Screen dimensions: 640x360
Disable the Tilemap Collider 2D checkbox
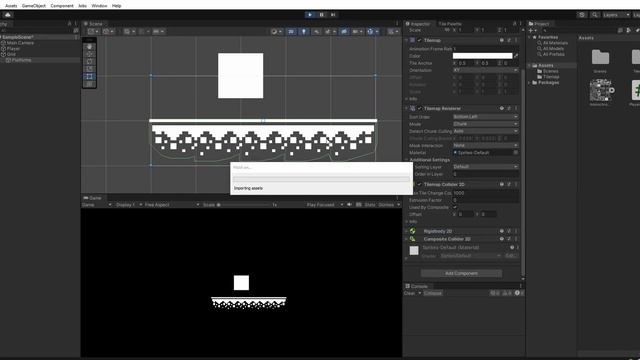coord(419,184)
